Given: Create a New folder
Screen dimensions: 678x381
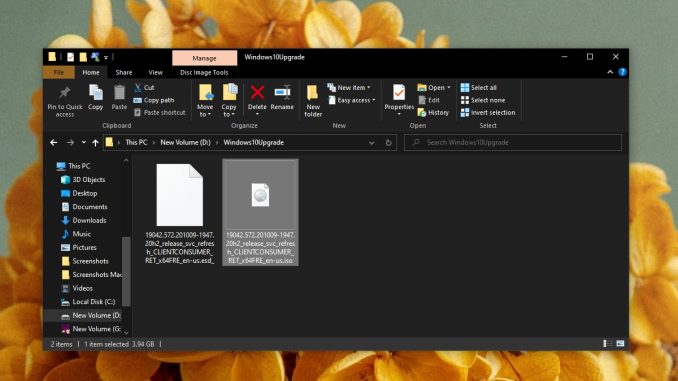Looking at the screenshot, I should (x=313, y=101).
